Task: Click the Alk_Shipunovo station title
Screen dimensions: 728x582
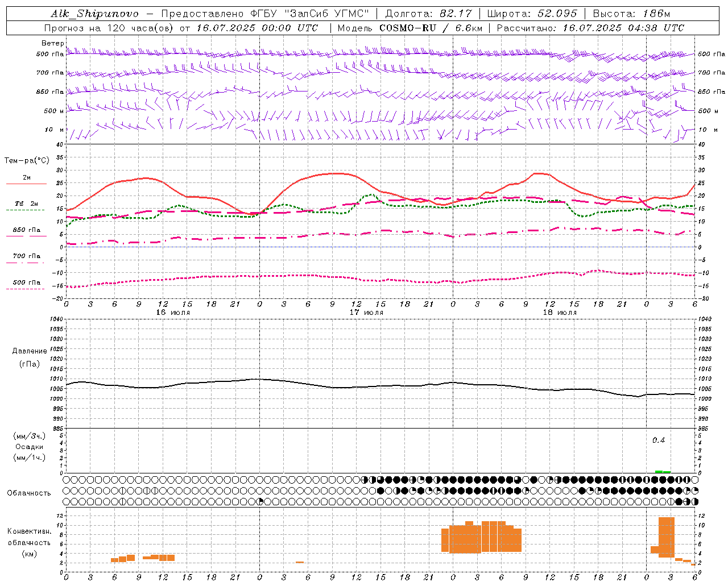Action: tap(95, 14)
